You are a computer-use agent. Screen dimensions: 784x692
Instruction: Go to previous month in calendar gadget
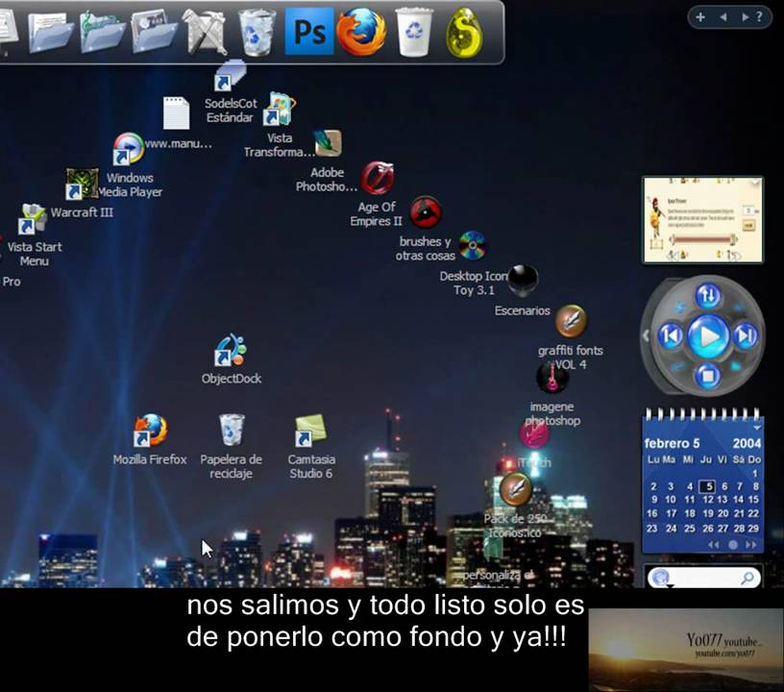coord(714,545)
